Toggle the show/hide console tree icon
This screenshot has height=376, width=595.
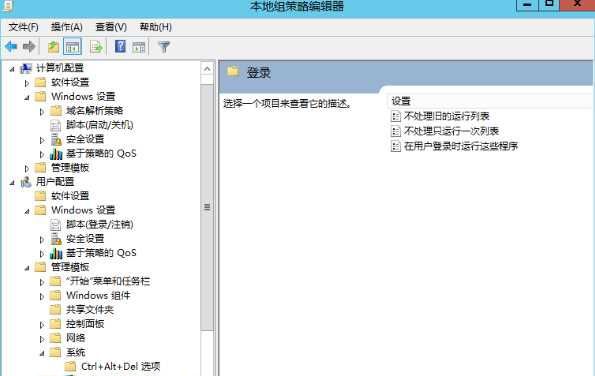(x=72, y=47)
